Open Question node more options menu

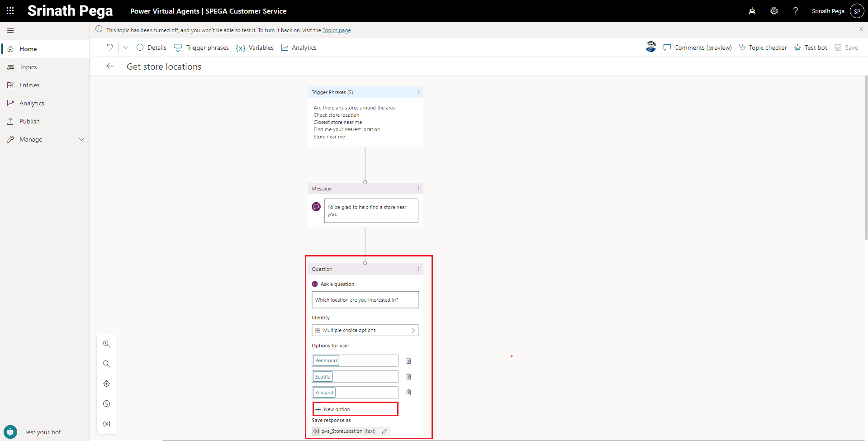418,269
